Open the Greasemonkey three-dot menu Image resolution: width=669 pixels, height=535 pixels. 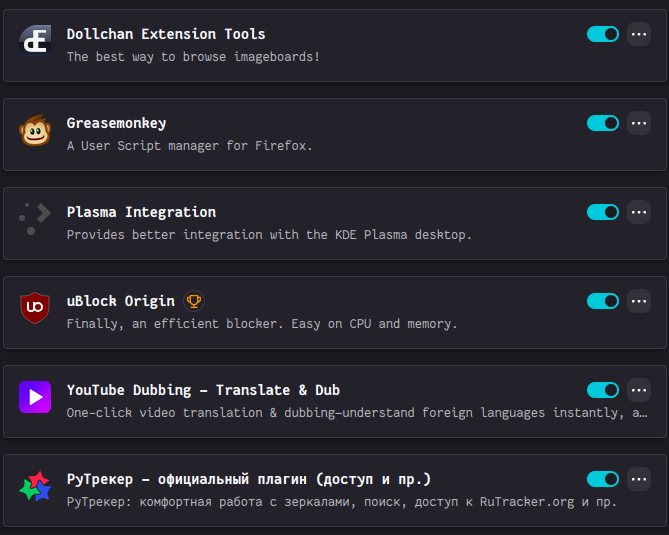[x=639, y=123]
